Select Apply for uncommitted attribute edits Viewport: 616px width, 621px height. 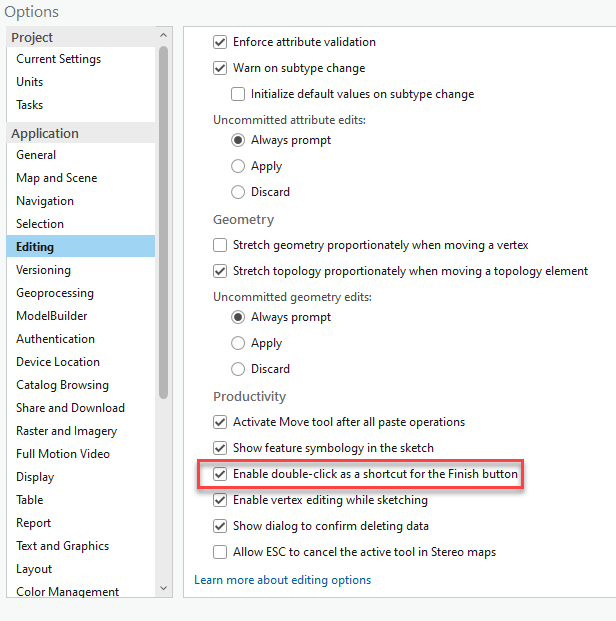coord(238,166)
